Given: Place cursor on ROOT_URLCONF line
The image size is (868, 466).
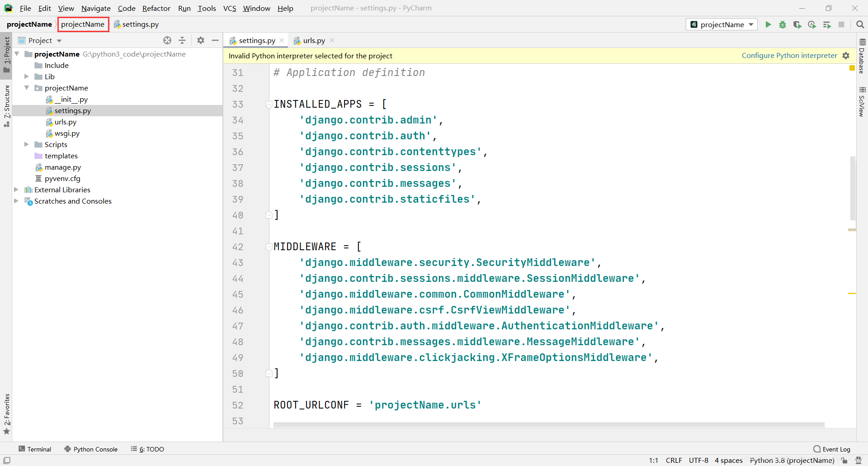Looking at the screenshot, I should pyautogui.click(x=377, y=405).
